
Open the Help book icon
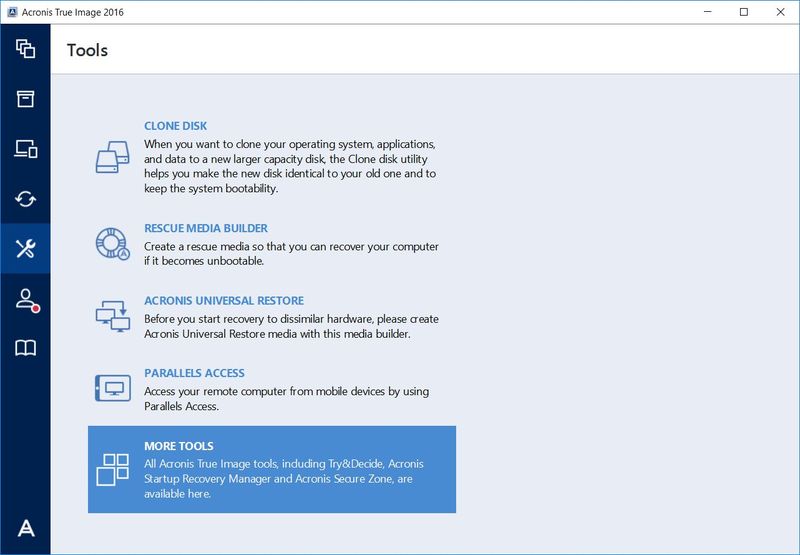click(x=25, y=348)
